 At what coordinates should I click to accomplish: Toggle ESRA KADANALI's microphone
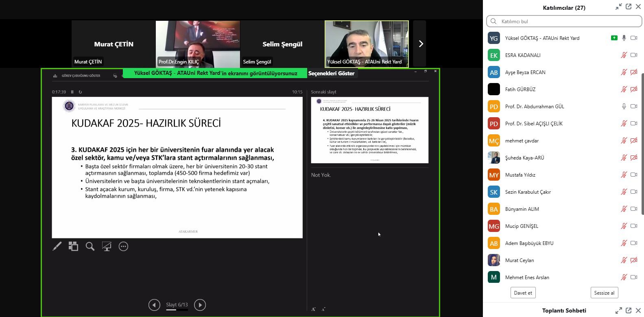[x=624, y=55]
